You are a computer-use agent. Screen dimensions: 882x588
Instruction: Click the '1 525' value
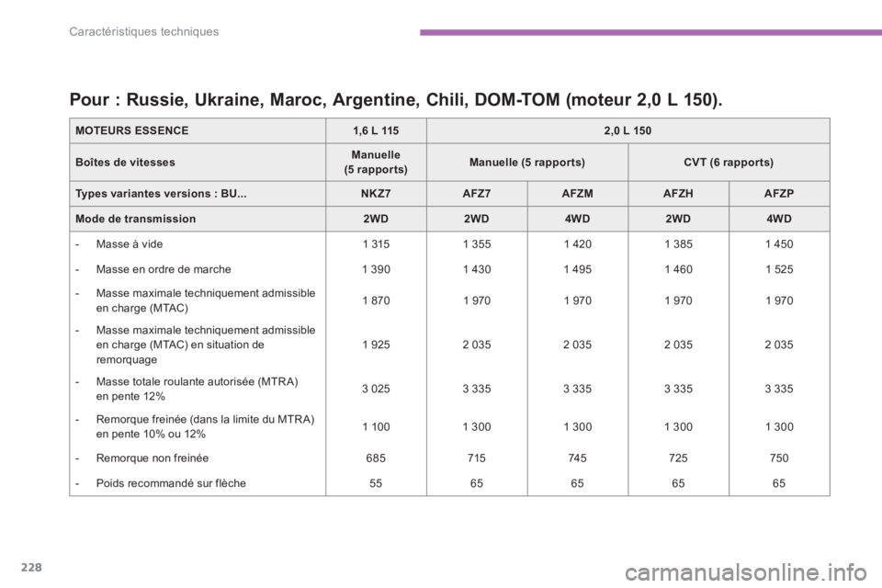click(779, 269)
